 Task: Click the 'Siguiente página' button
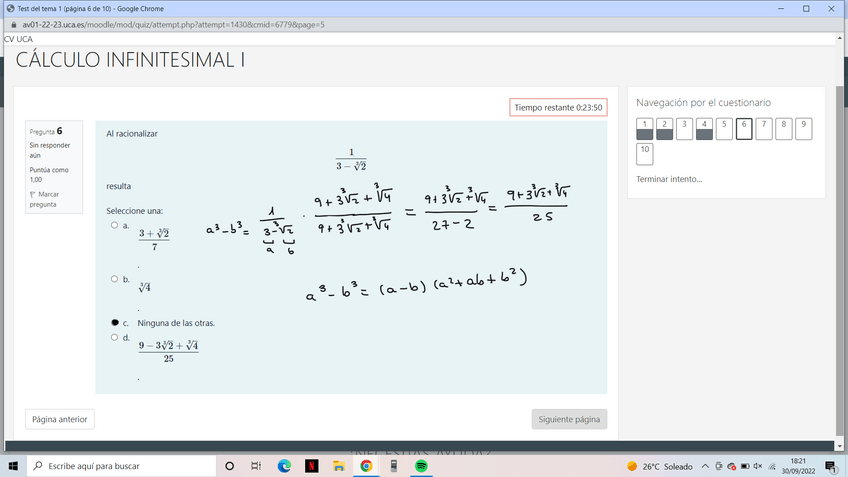click(x=569, y=419)
